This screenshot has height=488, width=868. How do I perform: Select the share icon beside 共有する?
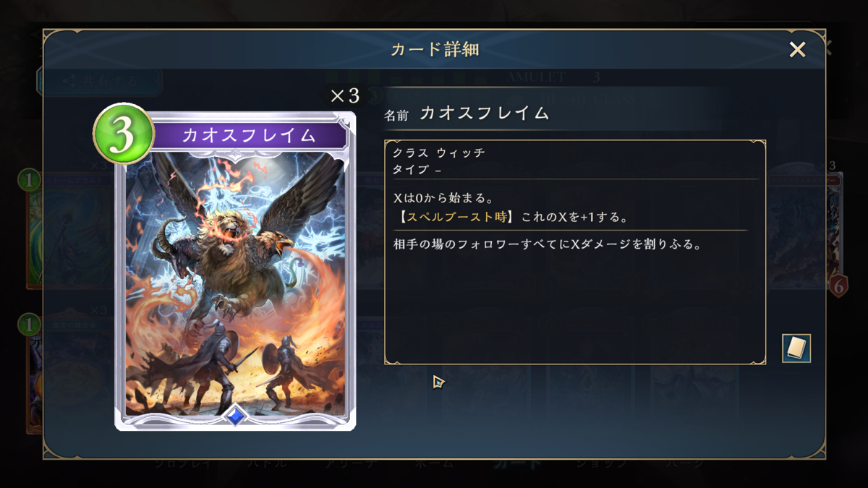pyautogui.click(x=69, y=82)
